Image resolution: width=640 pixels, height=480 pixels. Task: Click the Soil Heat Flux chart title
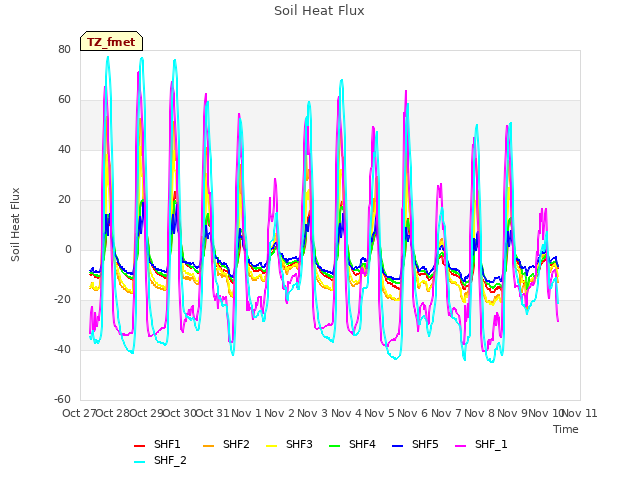pos(319,11)
